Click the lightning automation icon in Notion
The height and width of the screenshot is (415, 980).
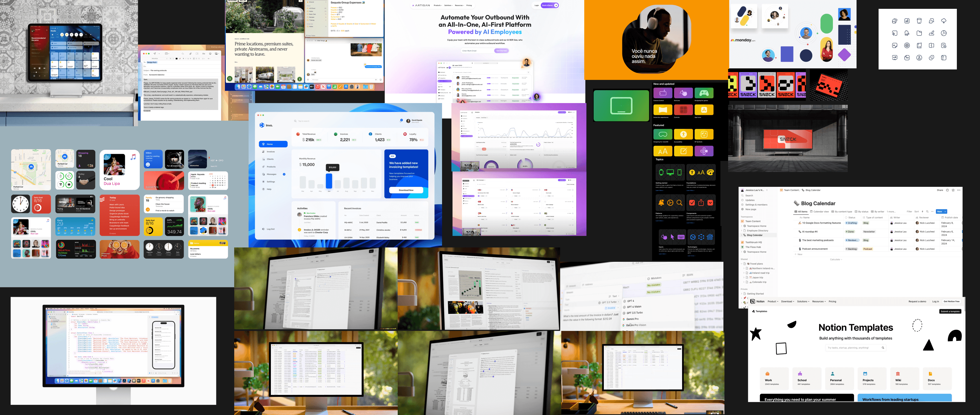click(923, 211)
